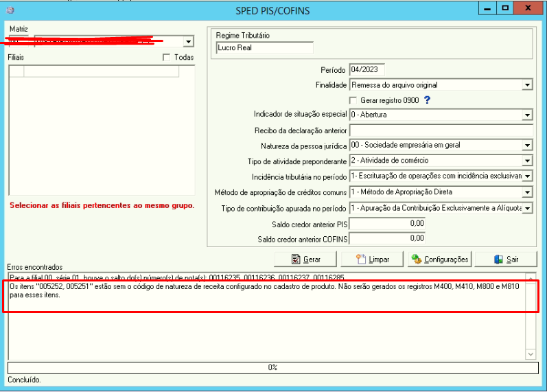Screen dimensions: 547x392
Task: Open Método de apropriação de créditos dropdown
Action: pos(527,192)
